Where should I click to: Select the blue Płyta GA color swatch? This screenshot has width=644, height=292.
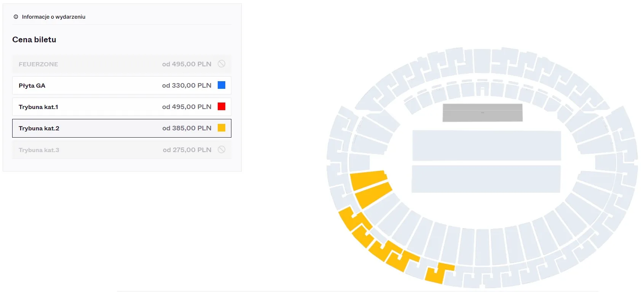pyautogui.click(x=222, y=85)
